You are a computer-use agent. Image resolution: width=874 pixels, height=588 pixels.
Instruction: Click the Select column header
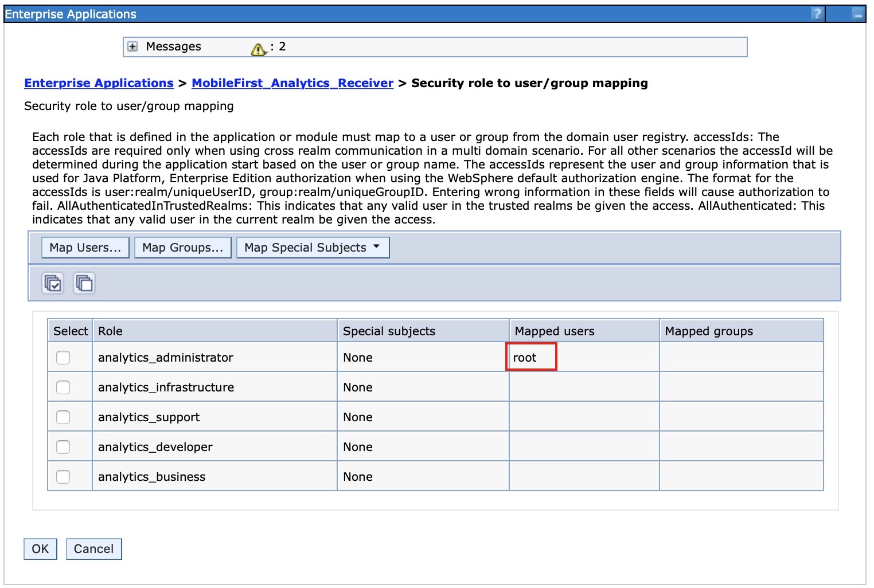click(x=70, y=331)
